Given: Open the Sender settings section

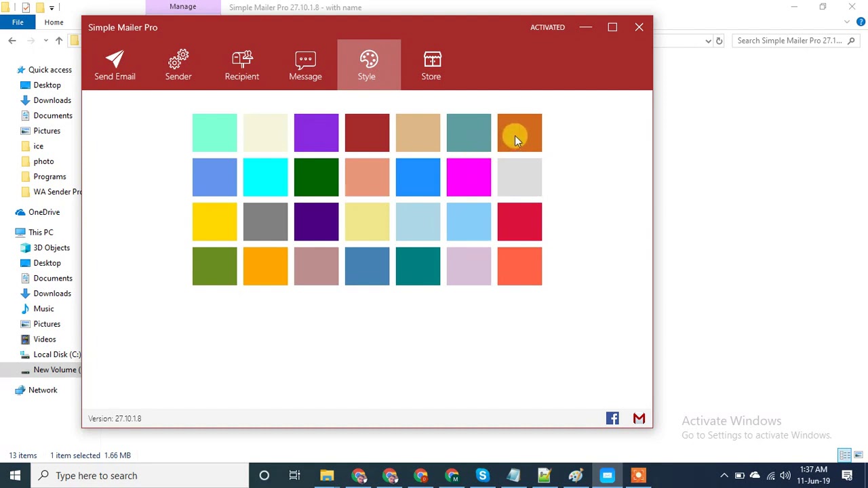Looking at the screenshot, I should 178,65.
